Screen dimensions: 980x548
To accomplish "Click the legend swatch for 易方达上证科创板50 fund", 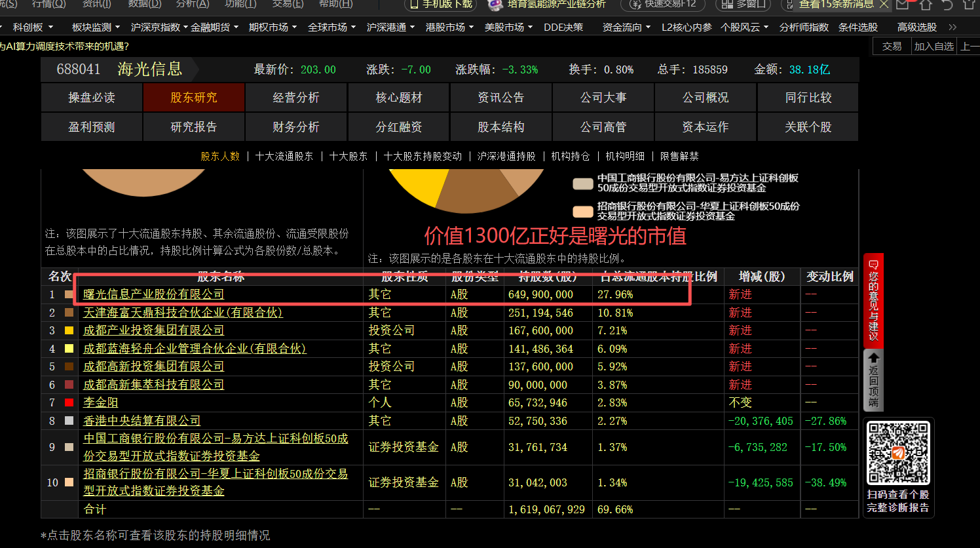I will (x=583, y=184).
